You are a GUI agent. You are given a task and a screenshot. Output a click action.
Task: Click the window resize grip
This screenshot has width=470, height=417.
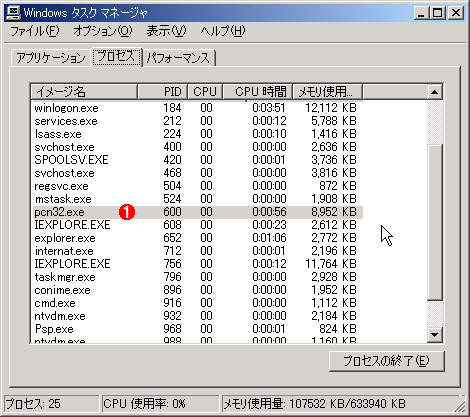pyautogui.click(x=461, y=407)
